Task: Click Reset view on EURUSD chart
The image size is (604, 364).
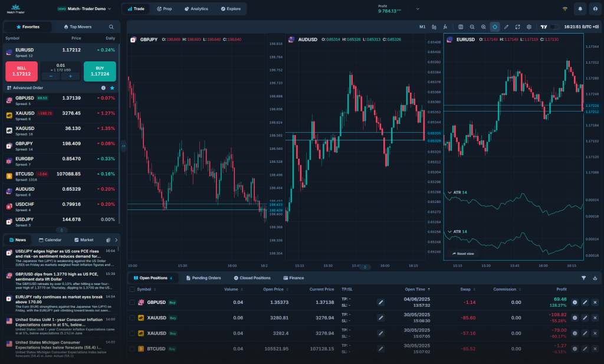Action: 463,254
